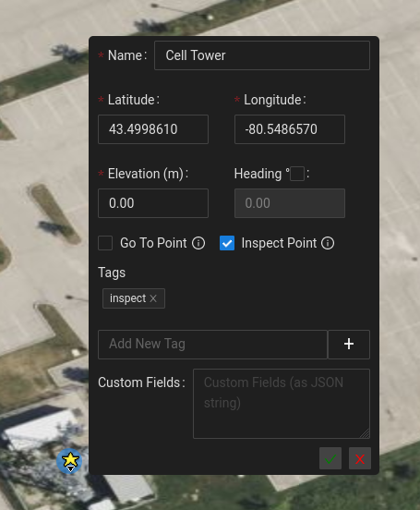Click the plus icon to add tag
This screenshot has height=510, width=420.
(349, 345)
